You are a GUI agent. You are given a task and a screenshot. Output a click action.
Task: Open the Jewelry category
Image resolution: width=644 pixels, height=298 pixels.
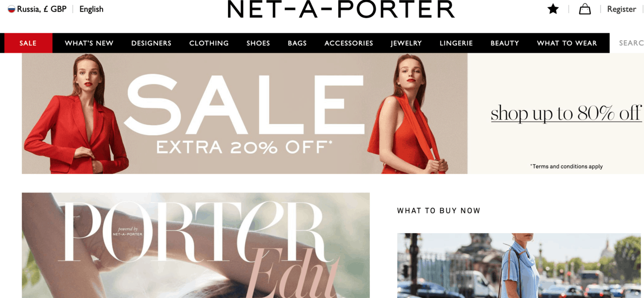406,43
